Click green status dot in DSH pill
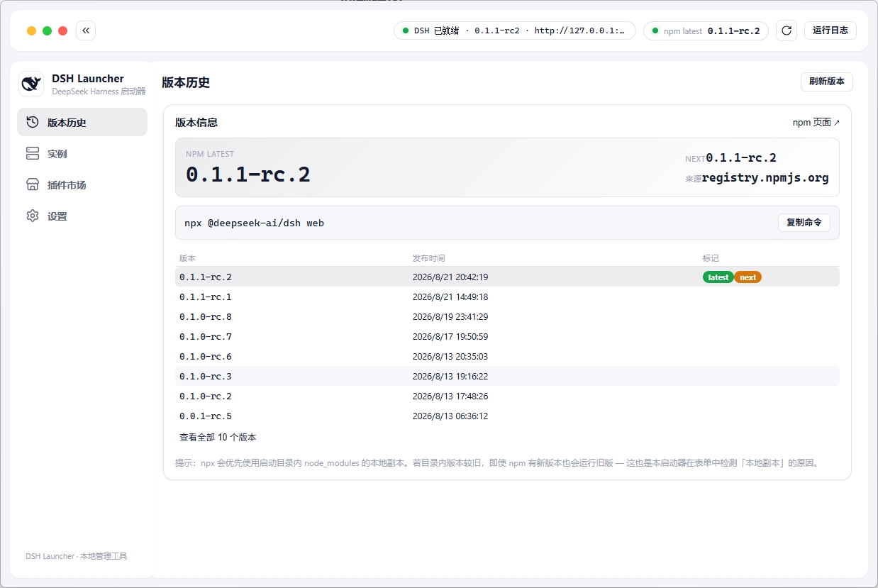Image resolution: width=878 pixels, height=588 pixels. point(406,30)
